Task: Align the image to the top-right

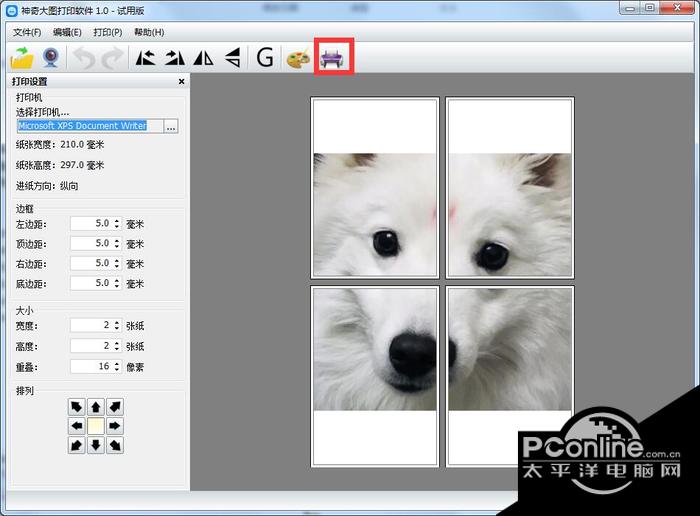Action: tap(115, 407)
